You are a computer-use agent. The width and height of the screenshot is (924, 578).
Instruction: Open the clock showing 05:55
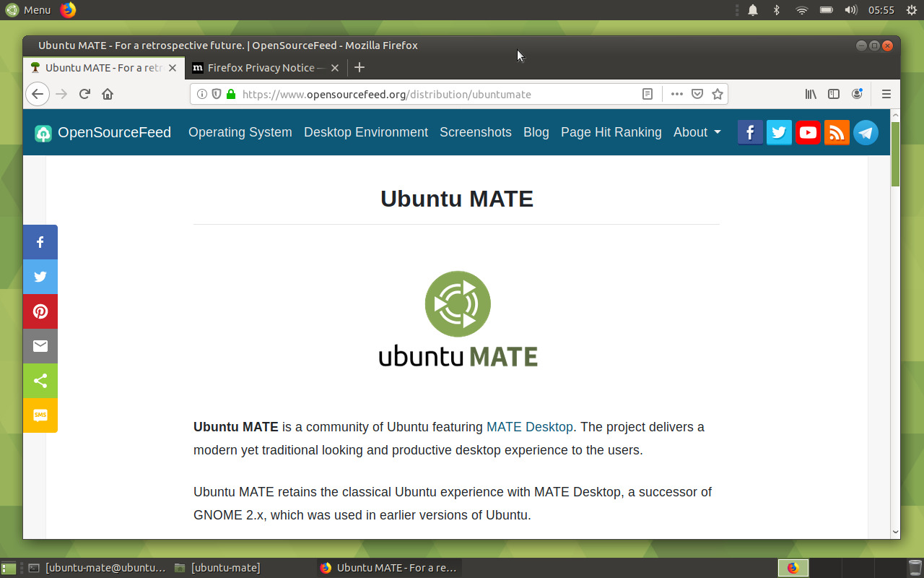pyautogui.click(x=881, y=10)
